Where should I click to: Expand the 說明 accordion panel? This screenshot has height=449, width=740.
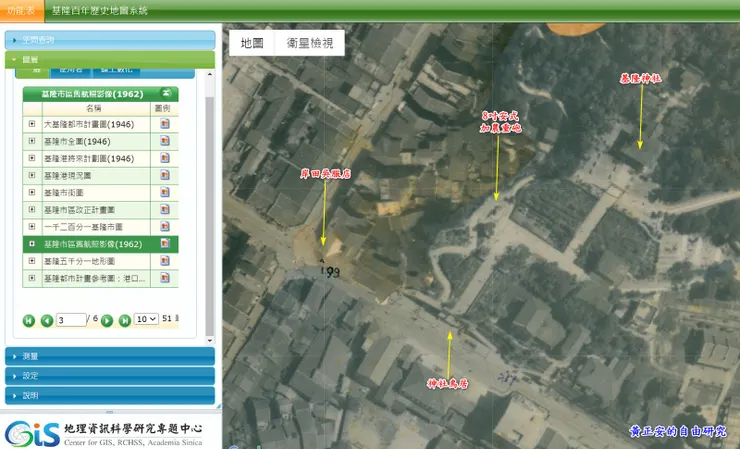(110, 396)
